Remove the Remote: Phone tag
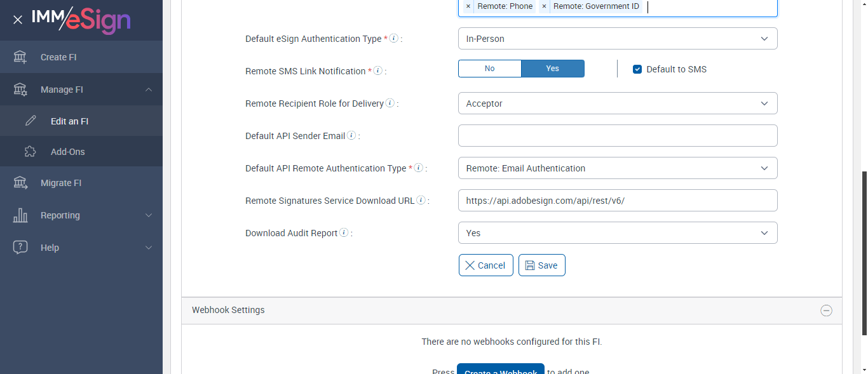Screen dimensions: 868x374 click(468, 6)
